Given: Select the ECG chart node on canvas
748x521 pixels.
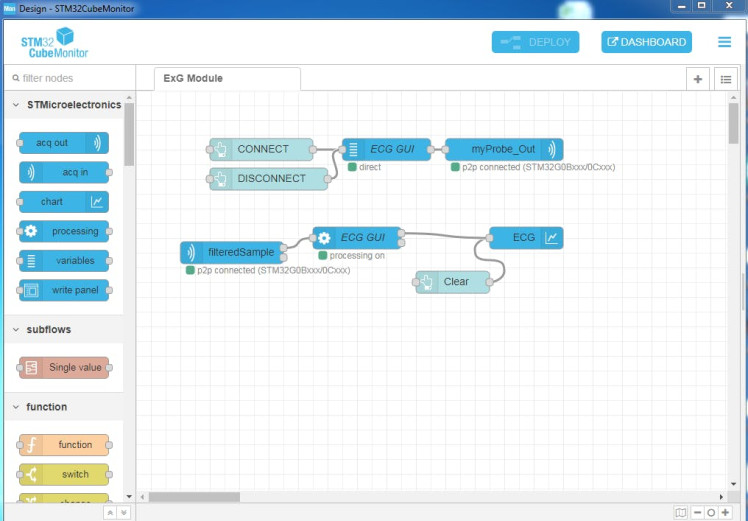Looking at the screenshot, I should pyautogui.click(x=526, y=238).
